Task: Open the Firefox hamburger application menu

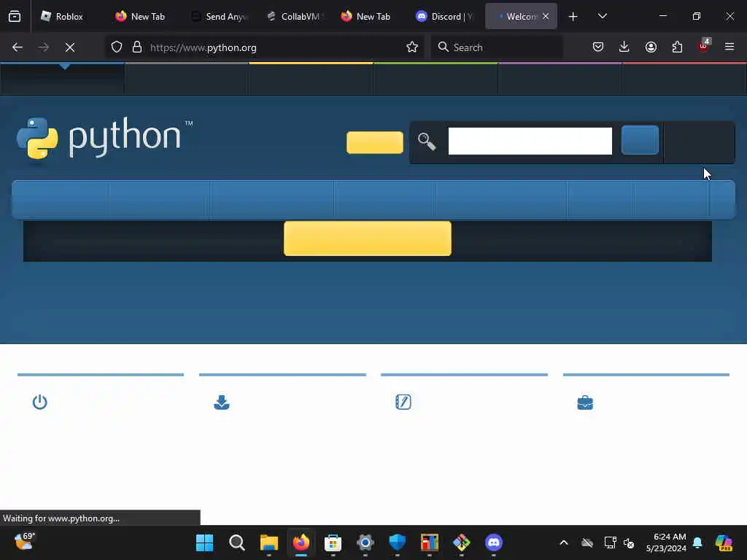Action: [x=729, y=47]
